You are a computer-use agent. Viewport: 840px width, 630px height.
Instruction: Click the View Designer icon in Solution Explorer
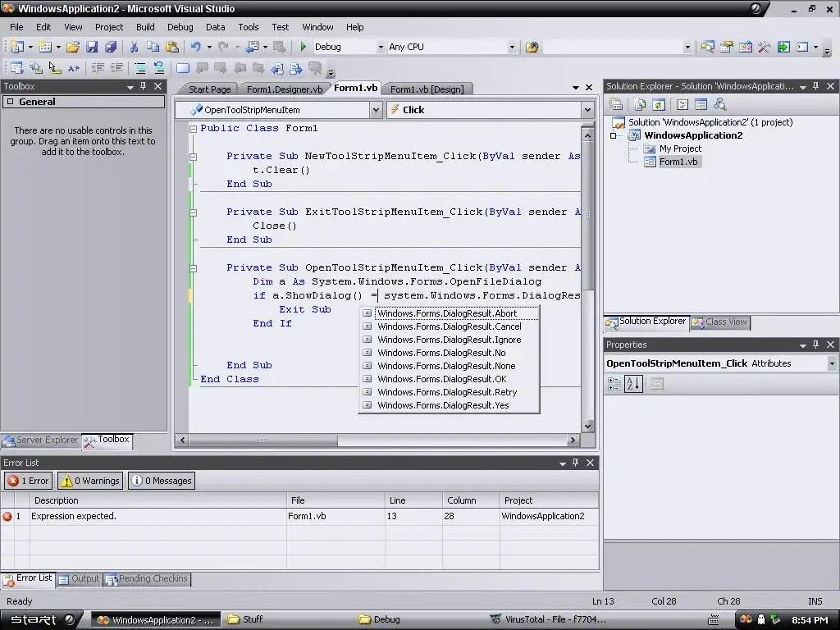(x=701, y=104)
